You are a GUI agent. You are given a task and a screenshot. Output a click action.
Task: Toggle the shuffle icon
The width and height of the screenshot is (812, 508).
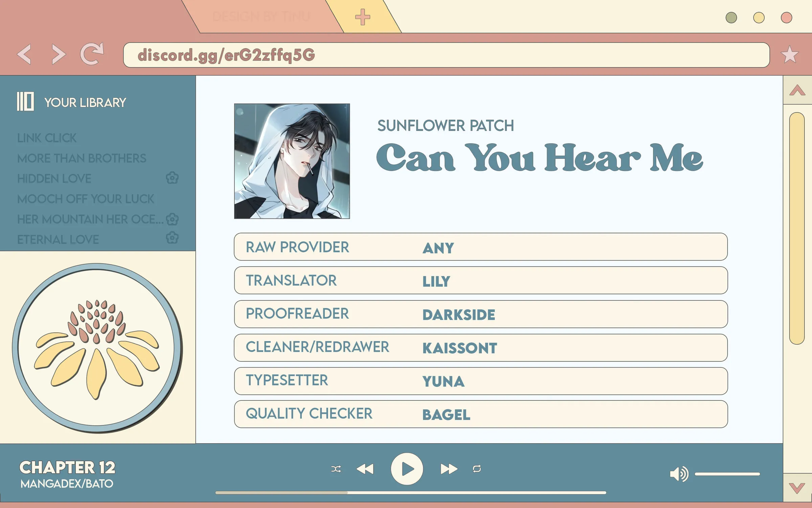click(336, 469)
